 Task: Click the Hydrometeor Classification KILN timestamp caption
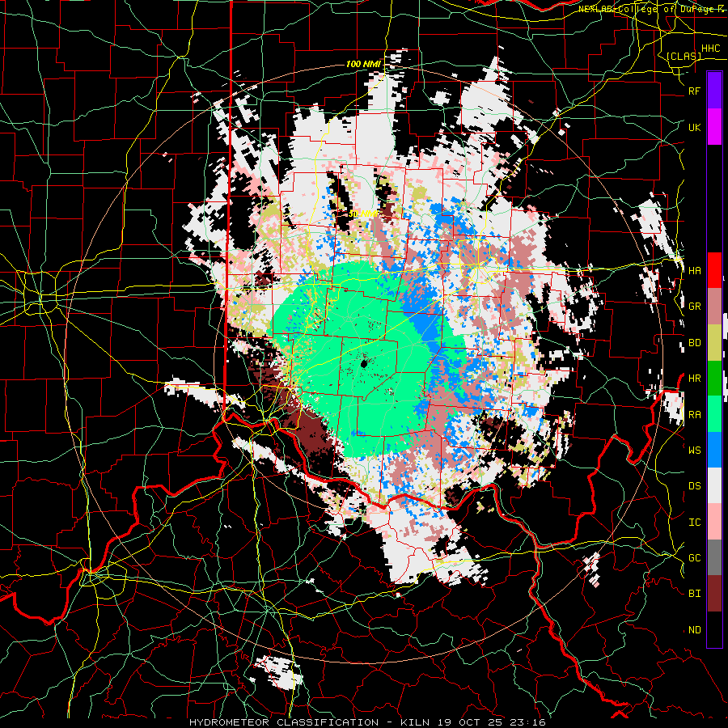coord(367,722)
